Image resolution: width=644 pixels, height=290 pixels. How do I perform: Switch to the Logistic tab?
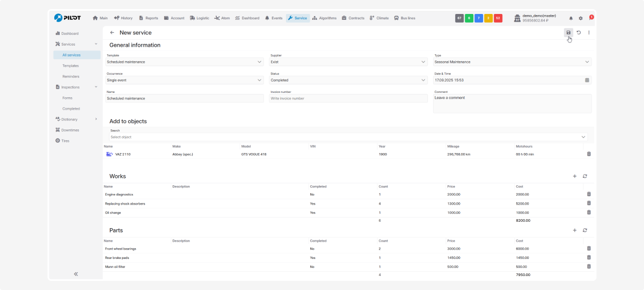pos(199,18)
